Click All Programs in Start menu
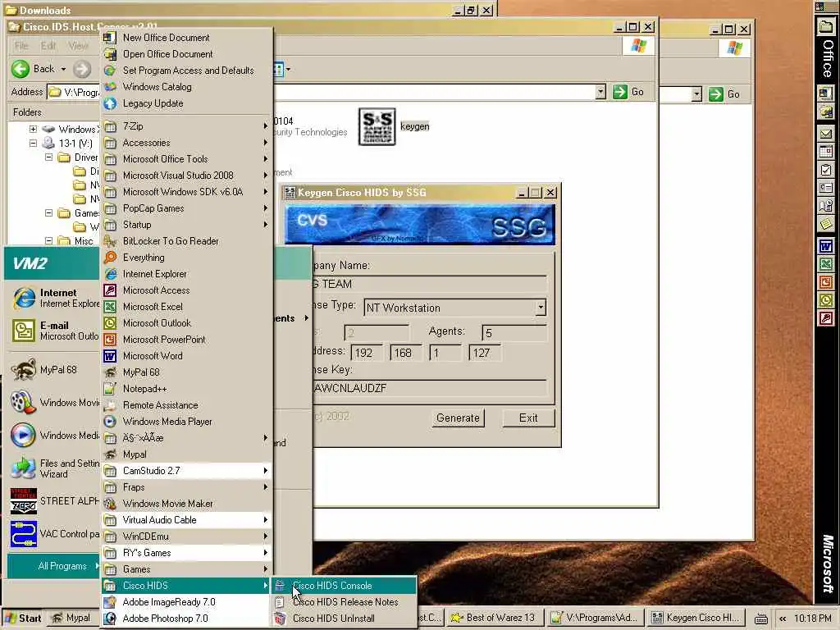The width and height of the screenshot is (840, 630). click(53, 566)
